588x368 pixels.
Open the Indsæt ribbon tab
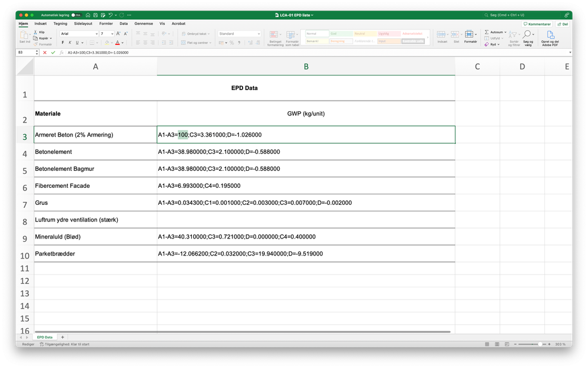pyautogui.click(x=41, y=24)
